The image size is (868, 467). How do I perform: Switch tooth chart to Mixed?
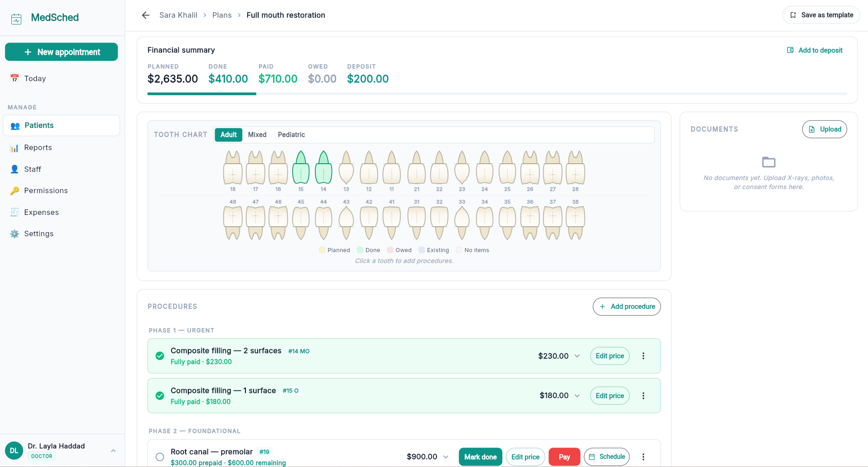click(x=257, y=135)
